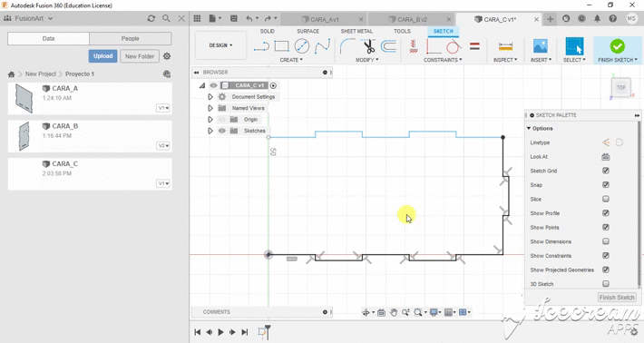Click the green Finish Sketch checkmark
Image resolution: width=644 pixels, height=343 pixels.
[618, 46]
